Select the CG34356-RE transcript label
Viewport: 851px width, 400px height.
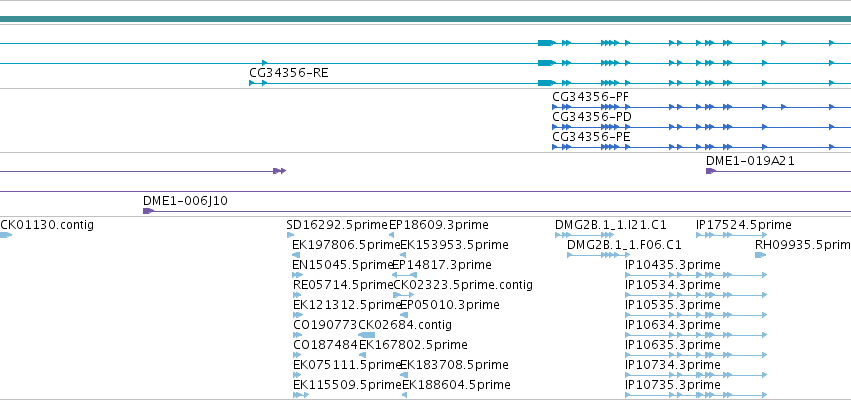289,73
